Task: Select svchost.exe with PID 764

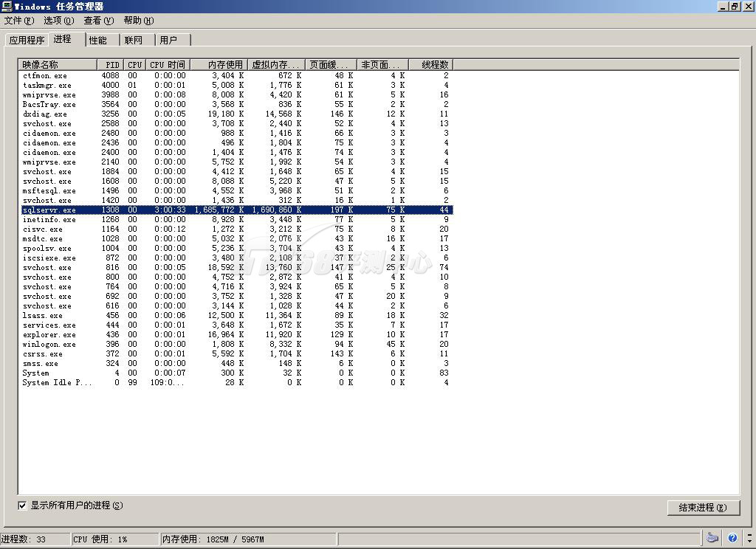Action: (x=236, y=287)
